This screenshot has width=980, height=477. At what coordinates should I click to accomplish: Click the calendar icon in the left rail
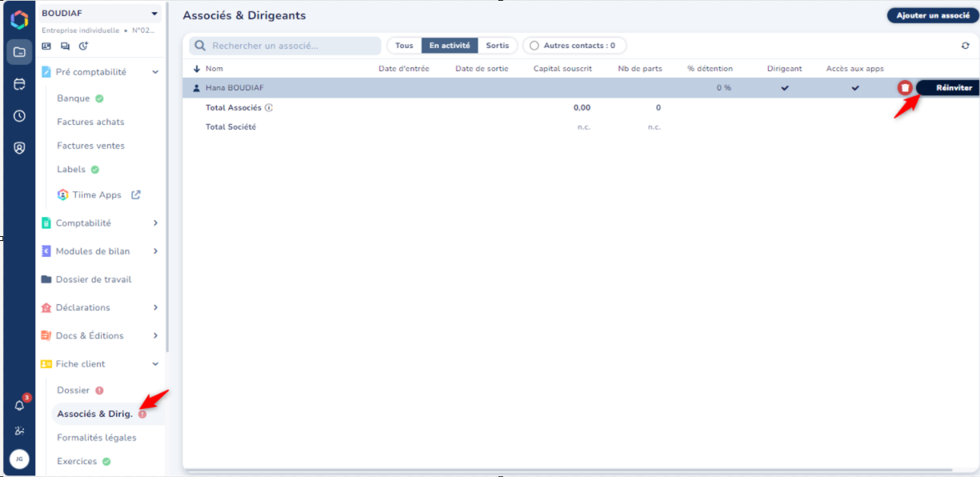(x=19, y=84)
